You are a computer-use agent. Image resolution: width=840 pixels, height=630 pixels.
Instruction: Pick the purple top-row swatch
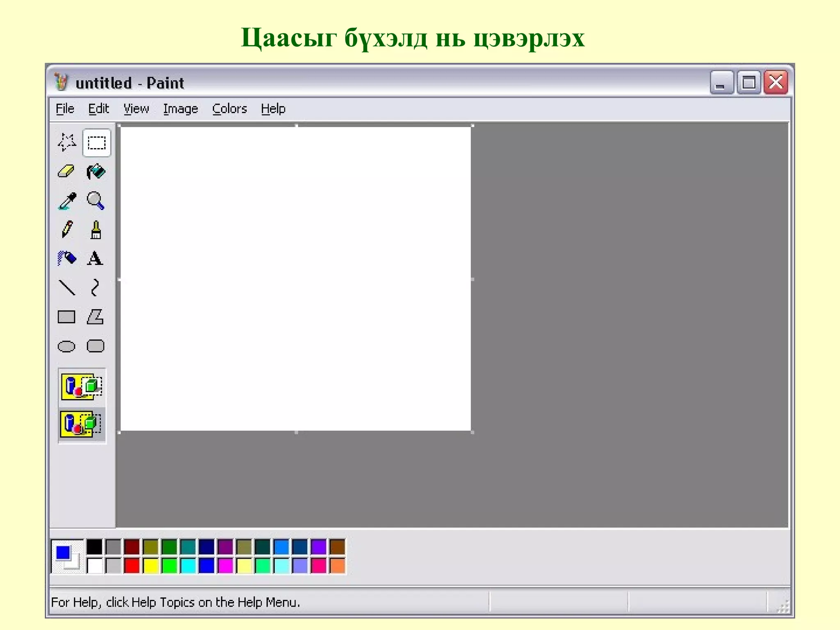(x=225, y=547)
